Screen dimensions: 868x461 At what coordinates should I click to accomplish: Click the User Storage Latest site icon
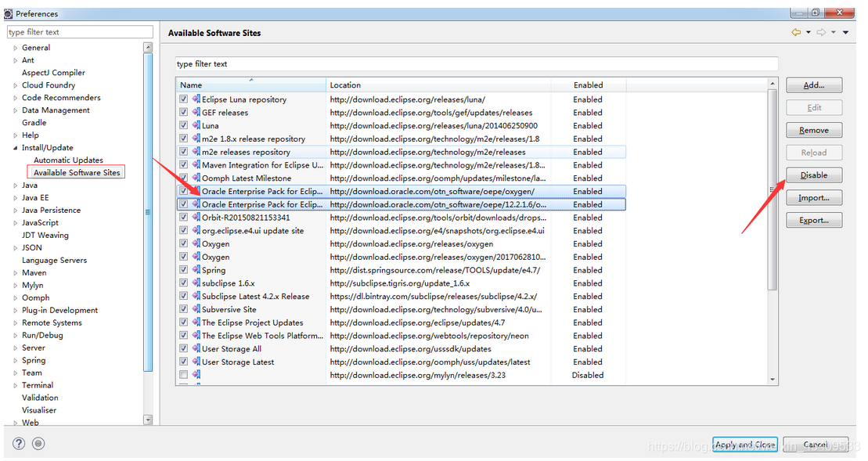tap(196, 362)
